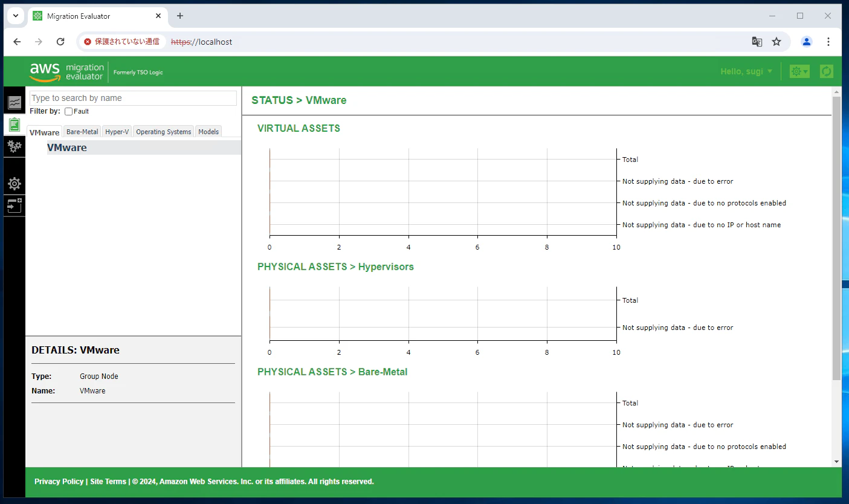The height and width of the screenshot is (504, 849).
Task: Focus the 'Type to search by name' field
Action: (133, 98)
